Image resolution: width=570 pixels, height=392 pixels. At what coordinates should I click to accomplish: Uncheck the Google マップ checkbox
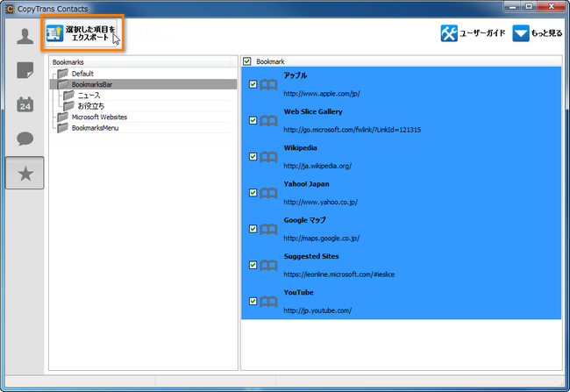(x=253, y=229)
